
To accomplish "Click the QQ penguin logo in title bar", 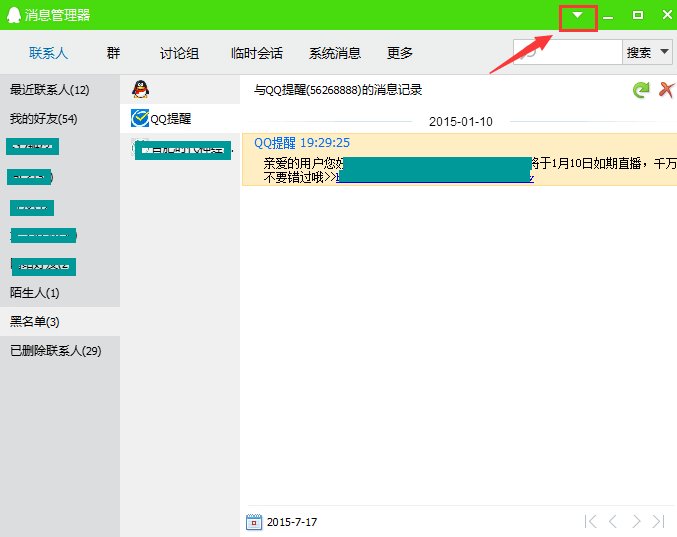I will click(x=14, y=15).
